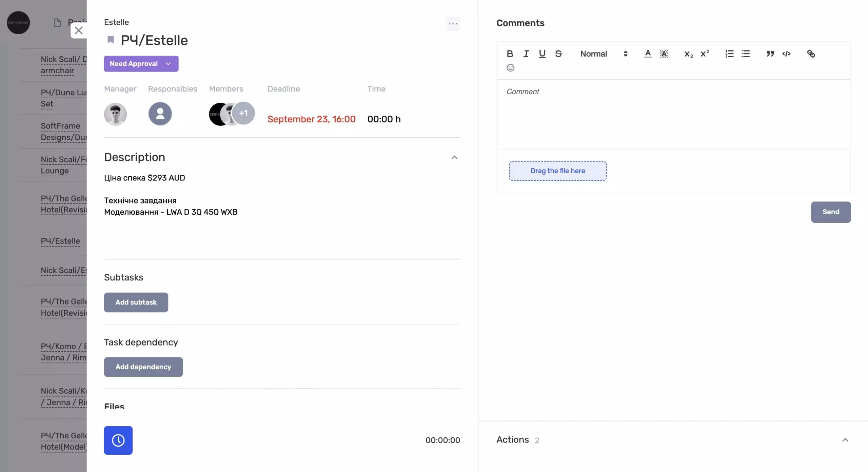Image resolution: width=868 pixels, height=472 pixels.
Task: Start the blue time tracker button
Action: pos(118,440)
